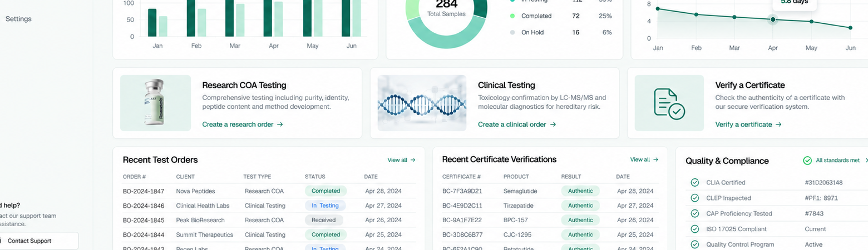Click the RESULT column header
This screenshot has width=868, height=250.
pyautogui.click(x=571, y=177)
